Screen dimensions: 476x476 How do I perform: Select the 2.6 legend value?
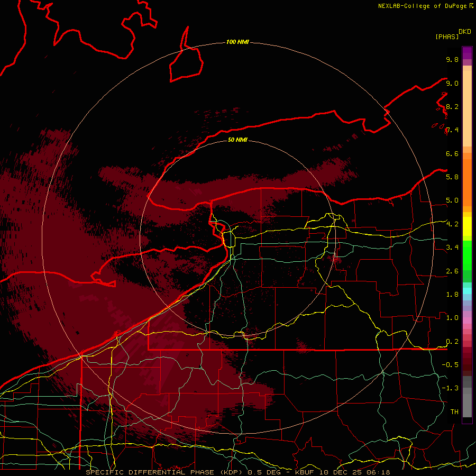(452, 271)
